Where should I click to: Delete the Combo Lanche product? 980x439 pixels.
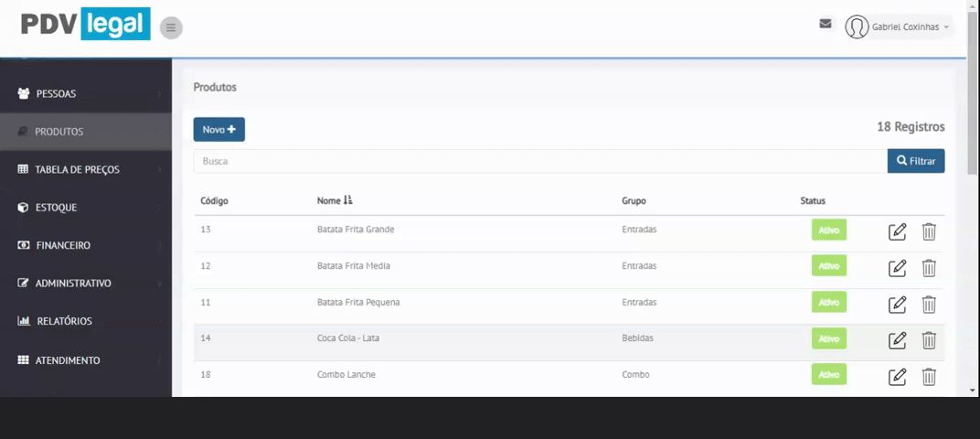[x=929, y=376]
